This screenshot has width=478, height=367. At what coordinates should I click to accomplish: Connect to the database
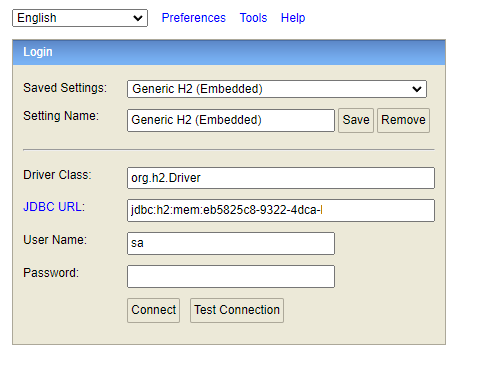pyautogui.click(x=153, y=310)
